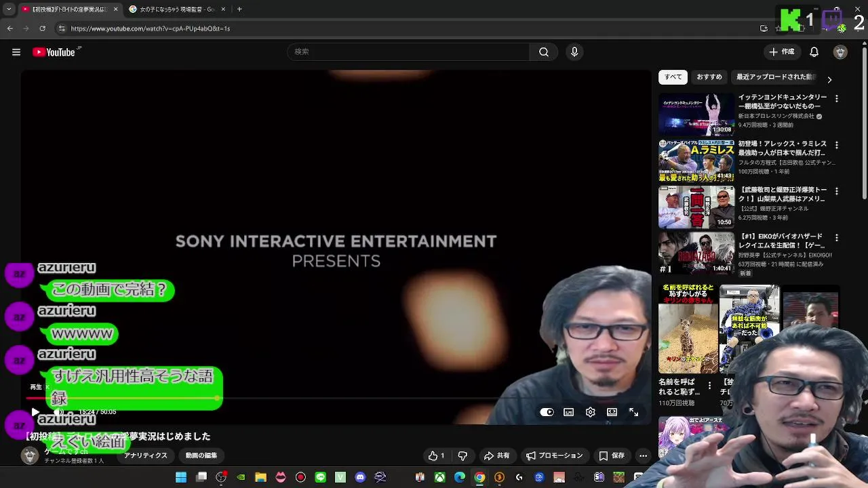Like the video with thumbs up
Image resolution: width=868 pixels, height=488 pixels.
436,456
